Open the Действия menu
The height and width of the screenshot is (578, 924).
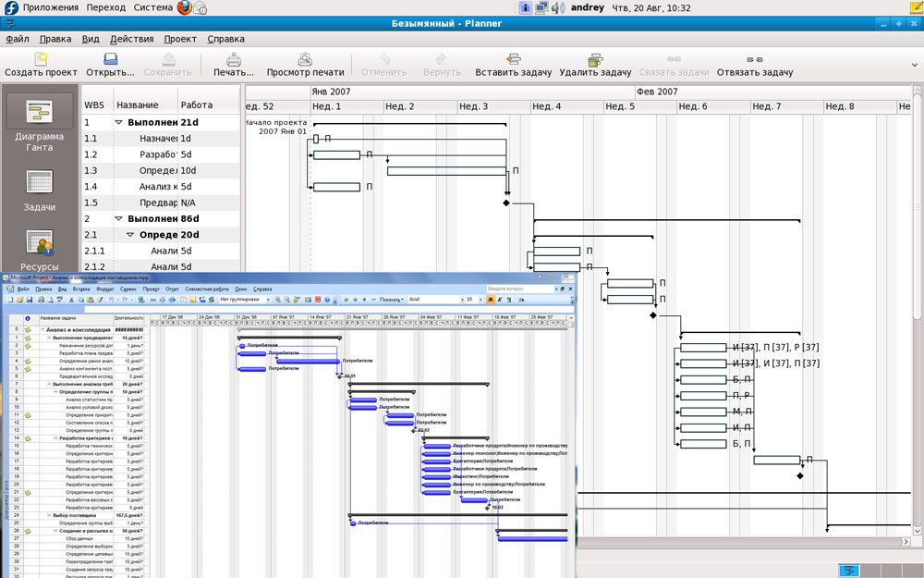pyautogui.click(x=131, y=39)
